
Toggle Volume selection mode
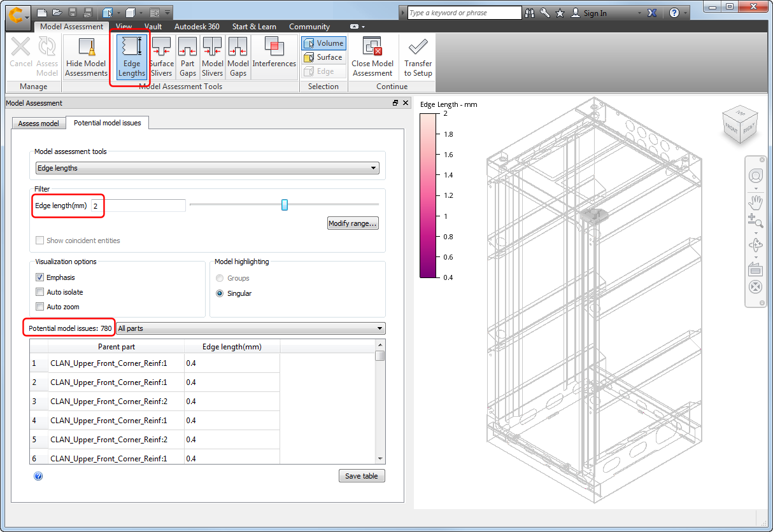[323, 43]
